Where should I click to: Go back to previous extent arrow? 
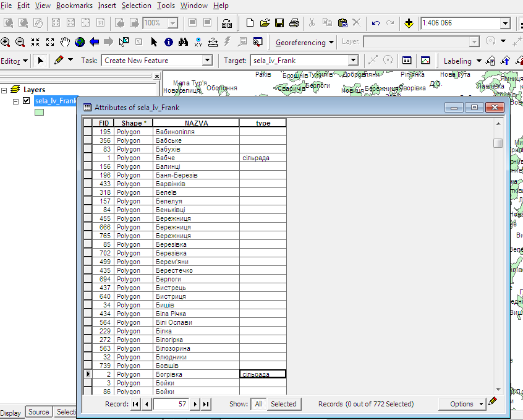(x=95, y=41)
